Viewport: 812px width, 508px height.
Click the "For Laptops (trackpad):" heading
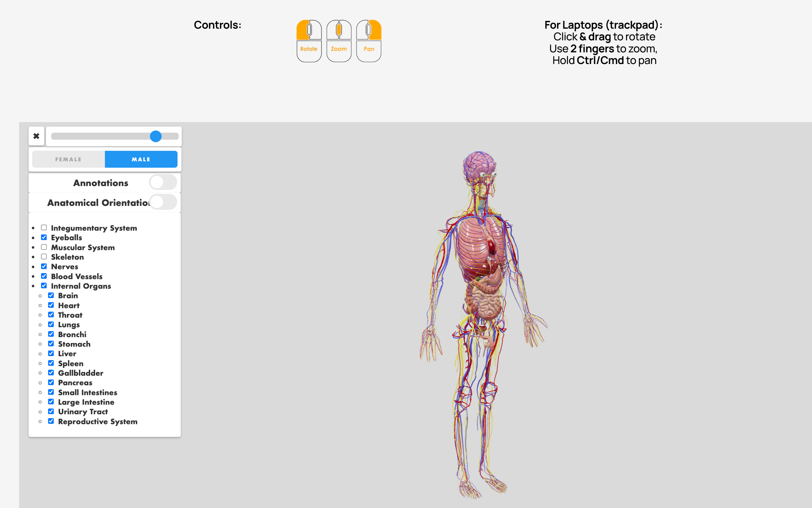[603, 25]
